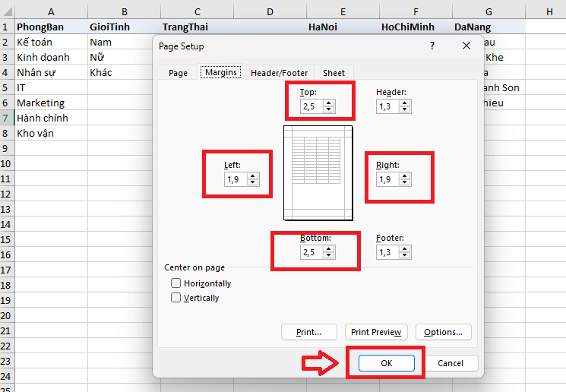Enable Center on page Vertically
The height and width of the screenshot is (392, 566).
175,298
